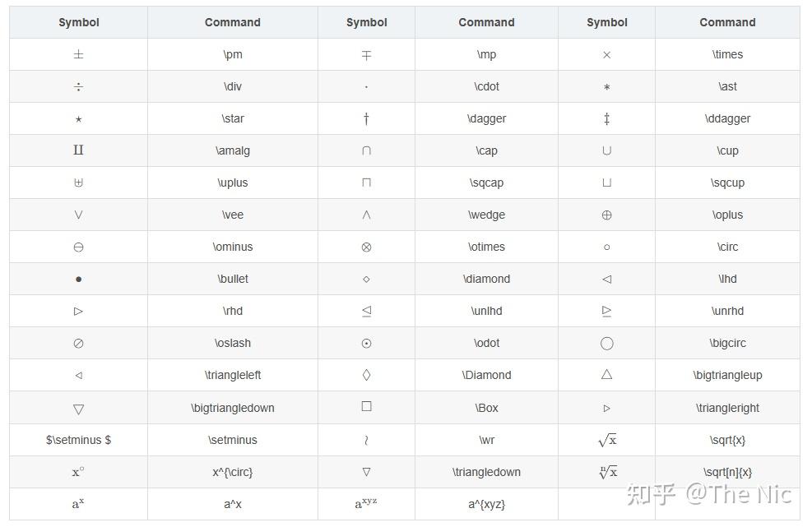Image resolution: width=812 pixels, height=527 pixels.
Task: Click the last Command column header
Action: 727,22
